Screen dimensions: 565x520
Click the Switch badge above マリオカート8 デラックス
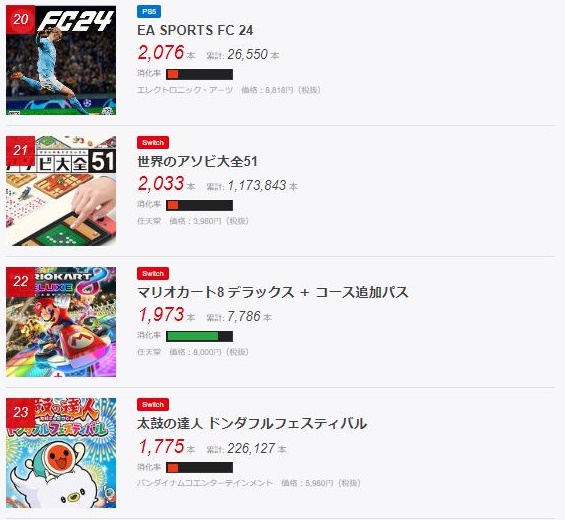tap(153, 274)
